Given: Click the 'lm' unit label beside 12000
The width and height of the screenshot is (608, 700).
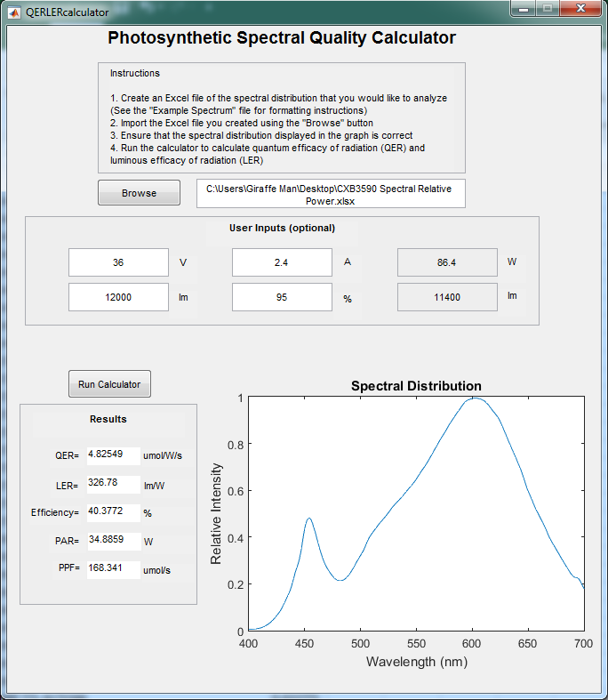Looking at the screenshot, I should pos(183,297).
